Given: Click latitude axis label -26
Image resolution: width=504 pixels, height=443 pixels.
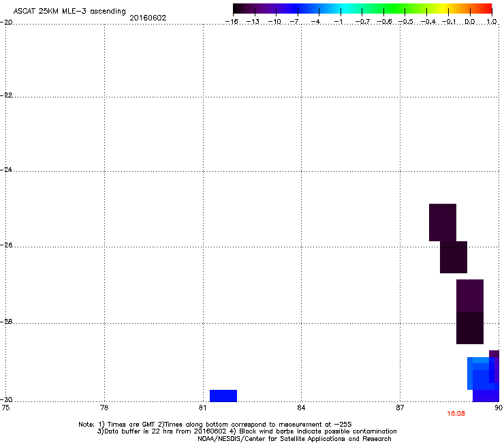Looking at the screenshot, I should click(x=6, y=245).
